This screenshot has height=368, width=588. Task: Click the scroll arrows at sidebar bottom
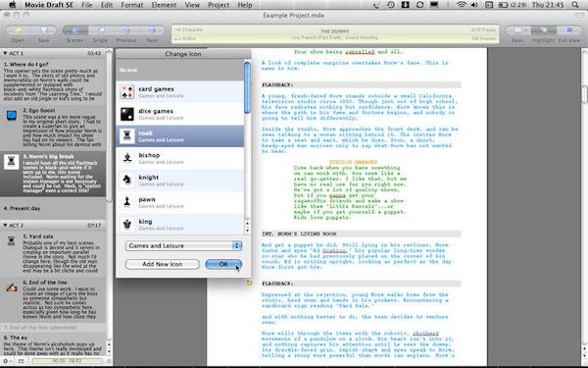pos(109,347)
